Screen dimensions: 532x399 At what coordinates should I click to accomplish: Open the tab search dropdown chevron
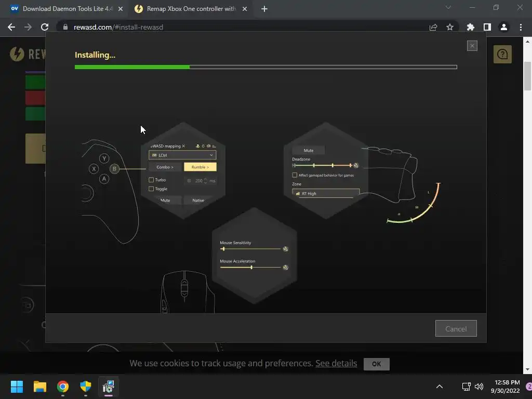coord(448,7)
